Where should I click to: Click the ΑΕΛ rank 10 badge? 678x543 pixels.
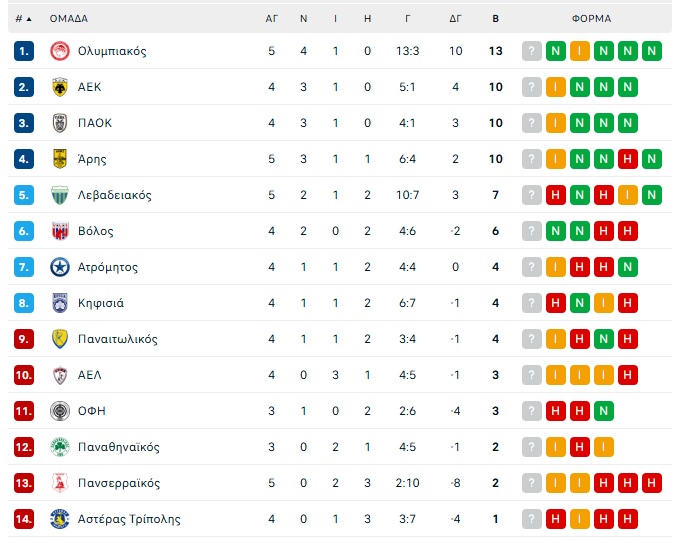click(x=24, y=375)
